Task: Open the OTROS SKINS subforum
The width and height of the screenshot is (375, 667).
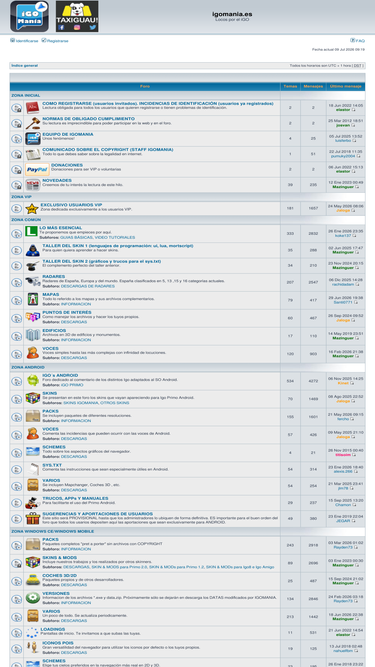Action: tap(115, 402)
